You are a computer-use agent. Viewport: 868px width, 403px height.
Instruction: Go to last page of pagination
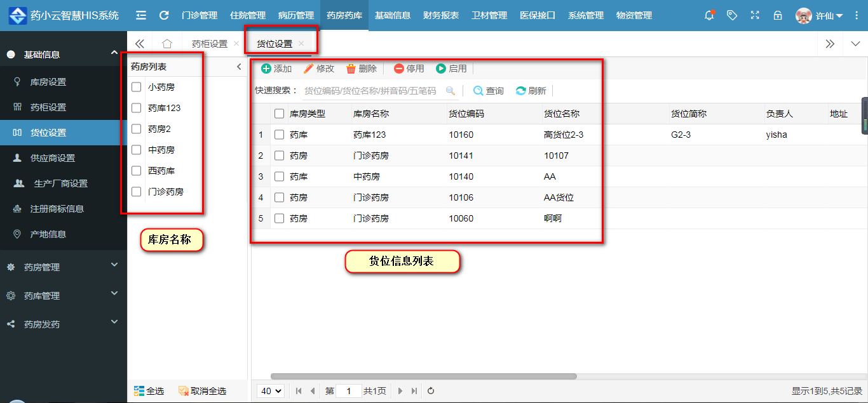[414, 391]
